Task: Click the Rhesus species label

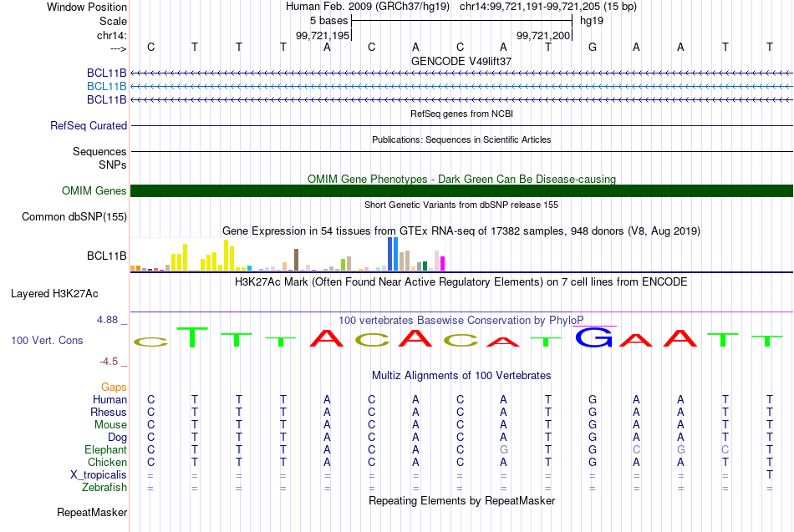Action: point(109,412)
